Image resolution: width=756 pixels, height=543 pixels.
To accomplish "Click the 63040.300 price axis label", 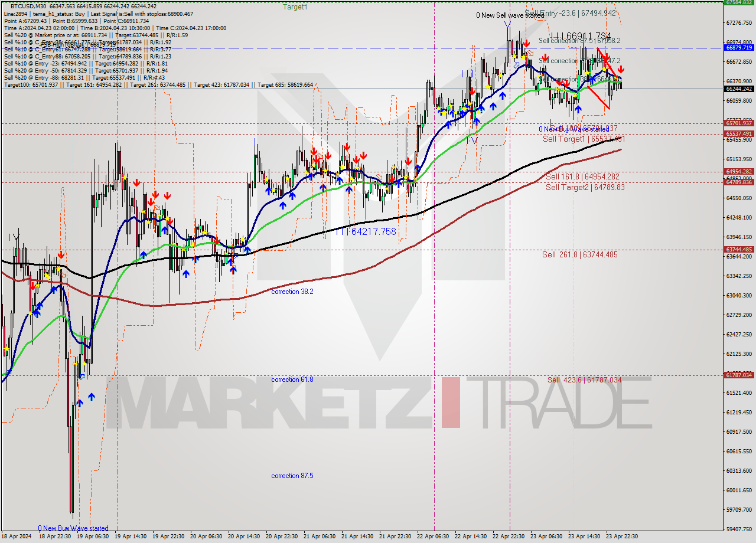I will click(738, 295).
